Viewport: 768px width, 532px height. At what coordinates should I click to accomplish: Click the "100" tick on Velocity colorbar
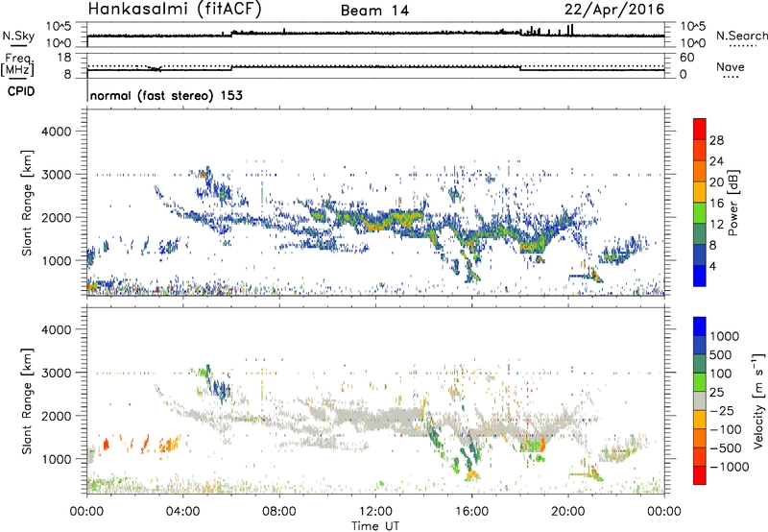[721, 374]
